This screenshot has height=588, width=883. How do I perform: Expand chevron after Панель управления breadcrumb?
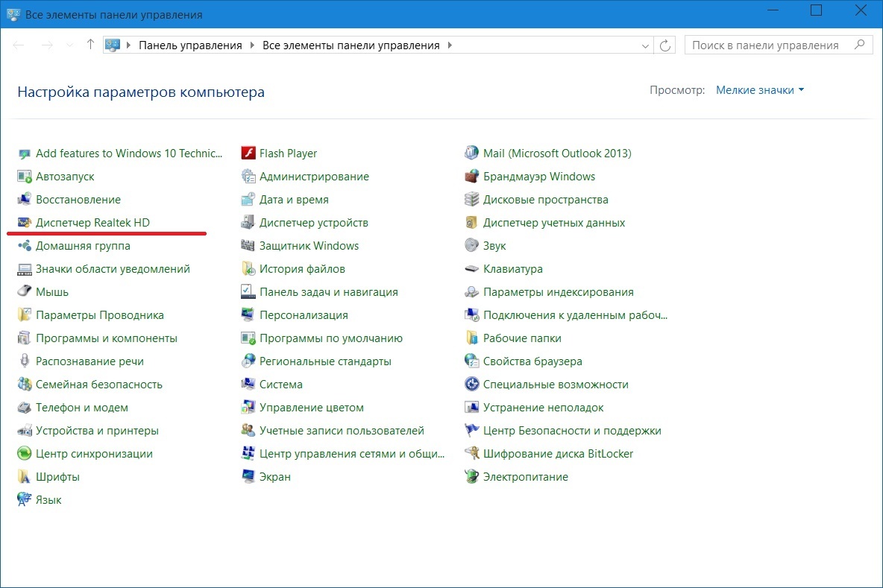tap(253, 45)
